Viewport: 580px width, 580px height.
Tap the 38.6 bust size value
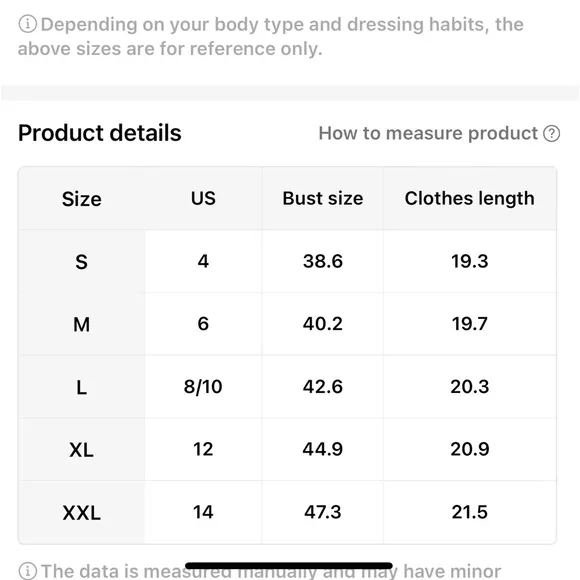(323, 261)
